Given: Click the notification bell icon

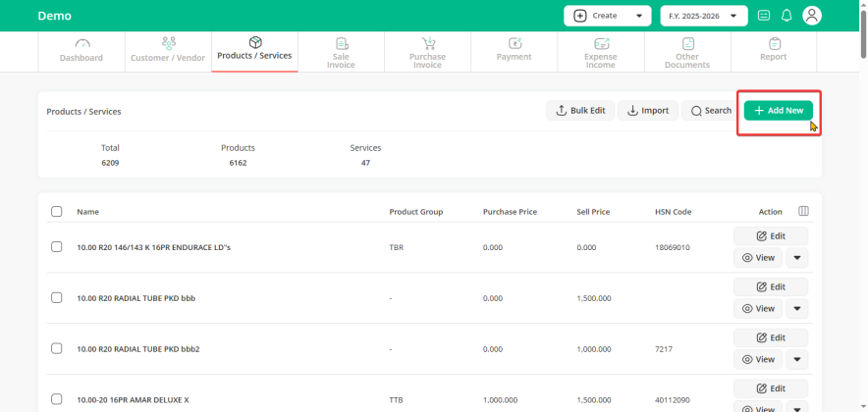Looking at the screenshot, I should (787, 16).
